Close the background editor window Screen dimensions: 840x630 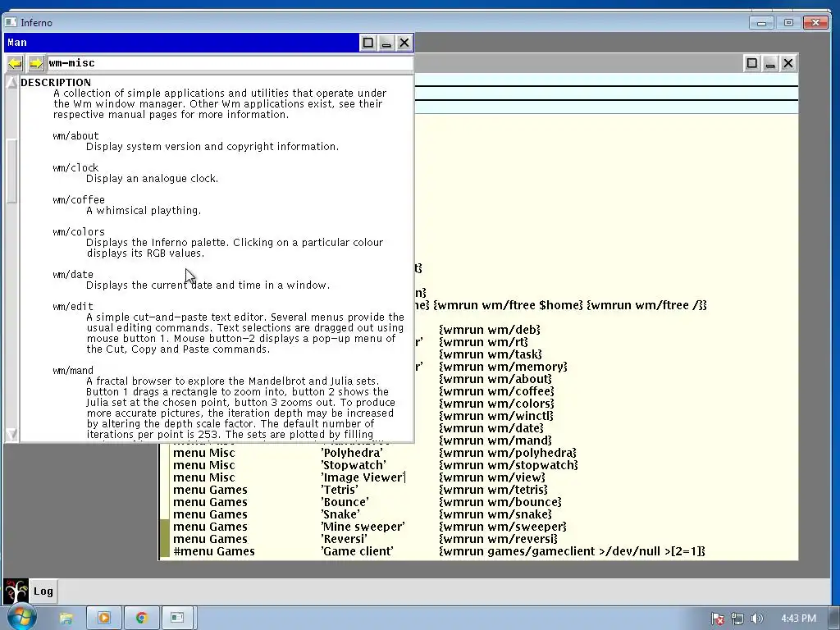[788, 63]
